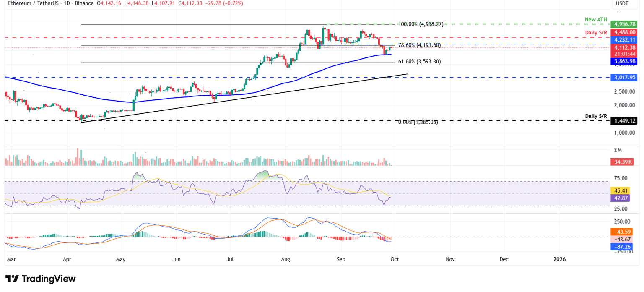The width and height of the screenshot is (644, 292).
Task: Open the Ethereum / TetherUS symbol name
Action: point(33,3)
